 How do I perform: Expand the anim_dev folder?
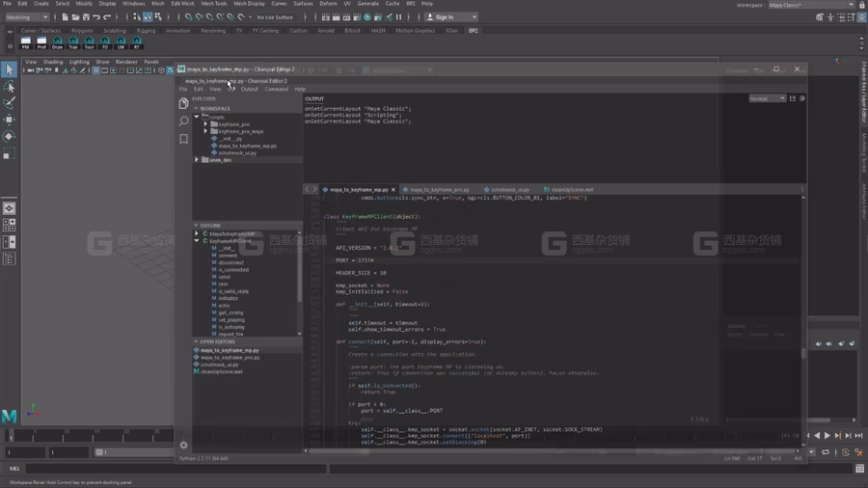point(197,160)
